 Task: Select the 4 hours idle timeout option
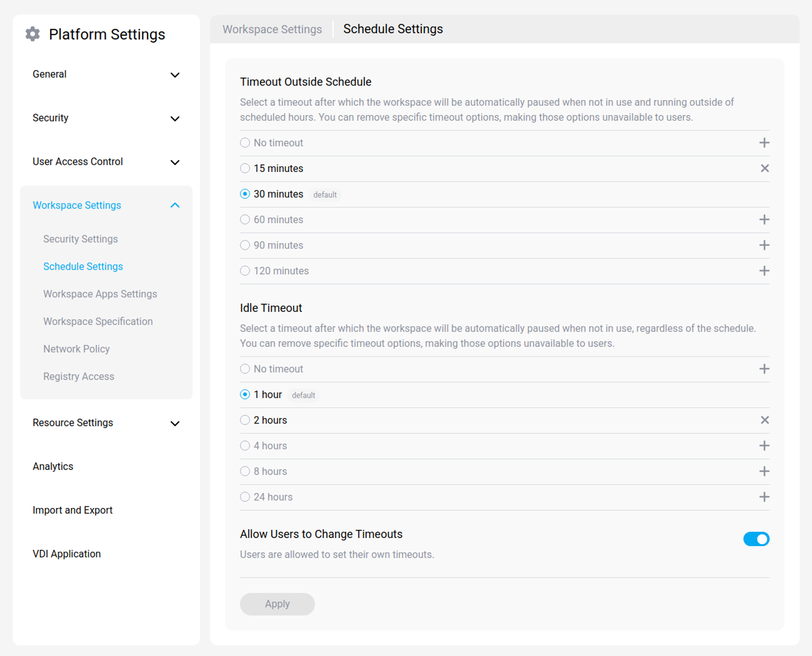[244, 445]
